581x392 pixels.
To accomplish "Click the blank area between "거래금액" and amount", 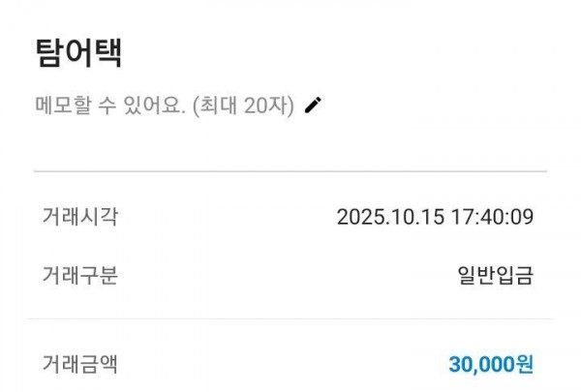I will tap(281, 364).
